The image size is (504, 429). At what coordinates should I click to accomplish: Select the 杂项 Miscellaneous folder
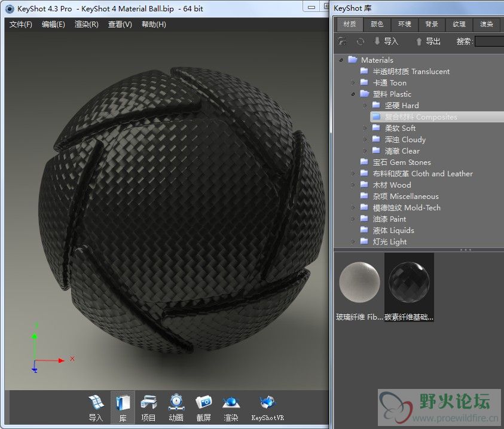(x=399, y=197)
